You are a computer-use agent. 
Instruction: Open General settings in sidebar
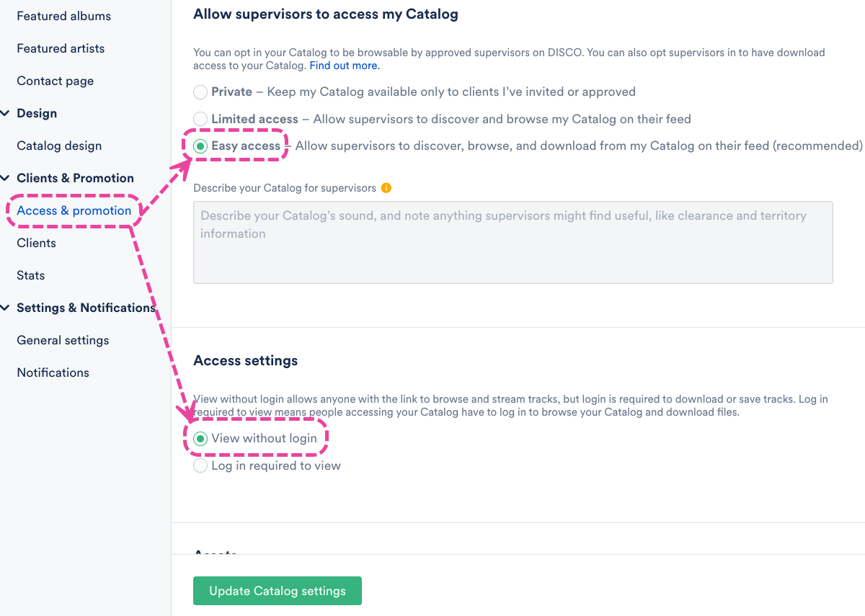[63, 340]
